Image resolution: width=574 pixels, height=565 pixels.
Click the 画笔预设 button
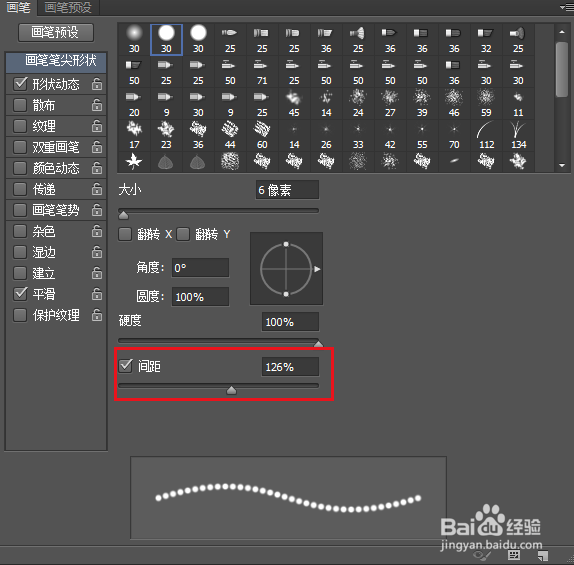(56, 32)
